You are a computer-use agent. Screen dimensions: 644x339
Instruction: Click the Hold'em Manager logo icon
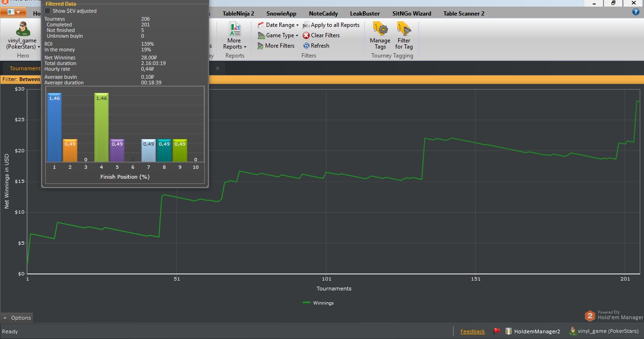coord(590,316)
